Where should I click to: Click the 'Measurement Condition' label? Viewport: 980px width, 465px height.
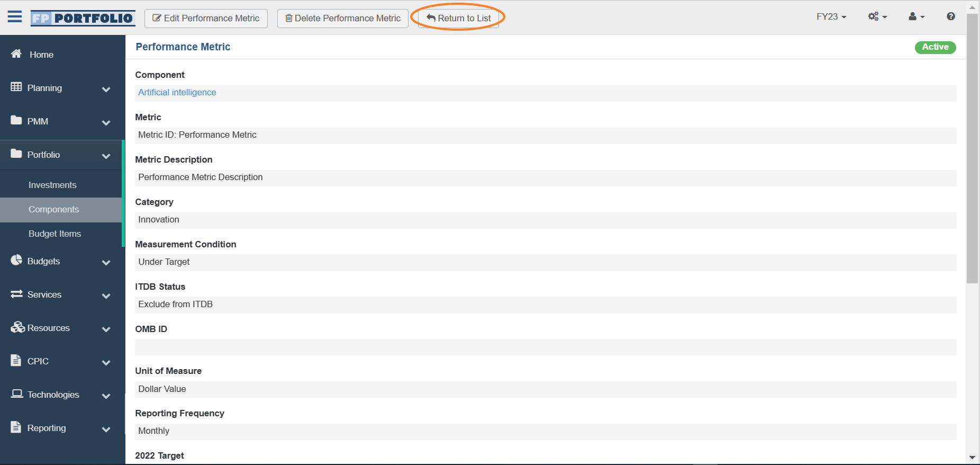(x=186, y=244)
